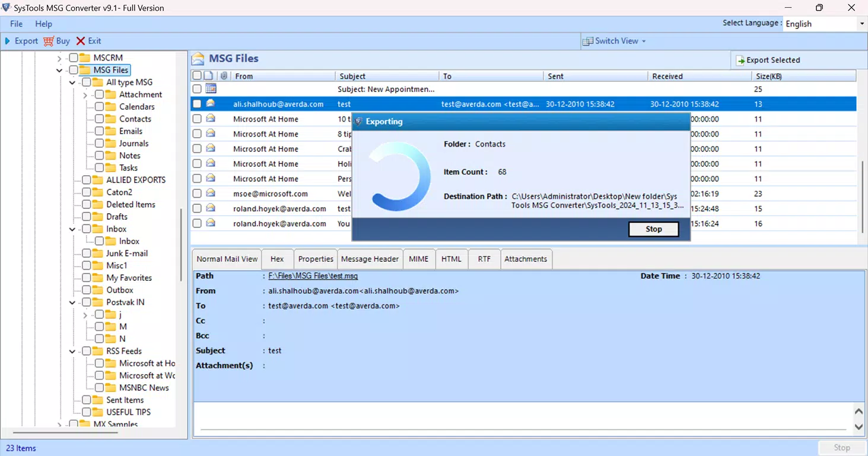Click envelope icon of msoe@microsoft.com row
The image size is (868, 456).
coord(211,194)
